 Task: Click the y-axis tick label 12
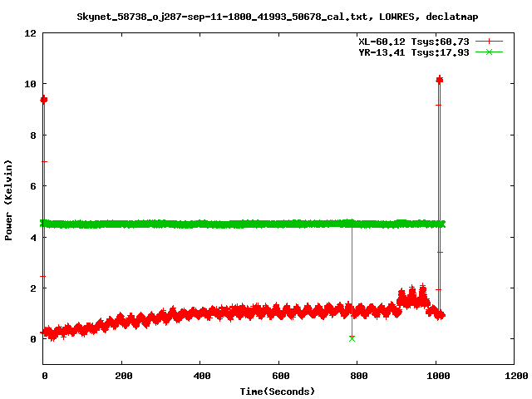[x=30, y=33]
